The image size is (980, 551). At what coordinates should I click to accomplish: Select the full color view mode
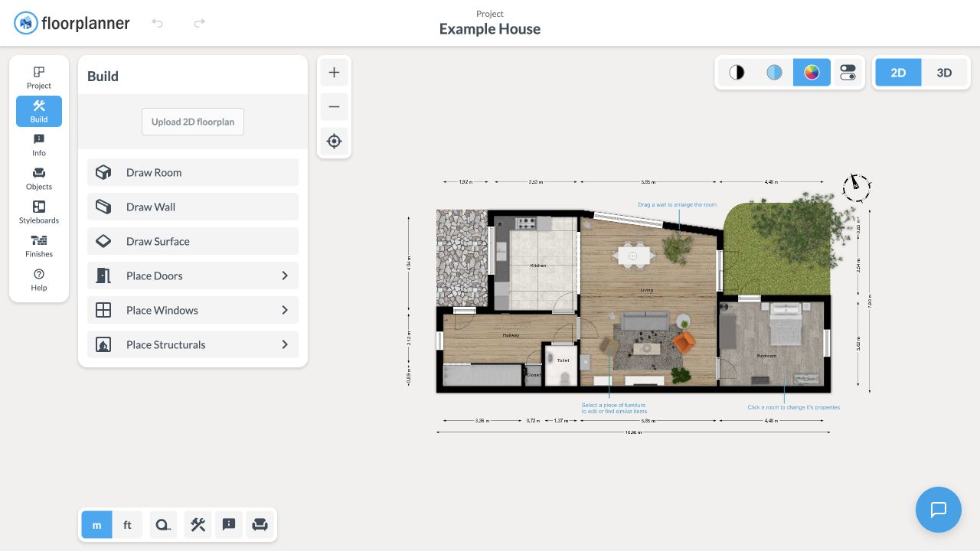812,73
